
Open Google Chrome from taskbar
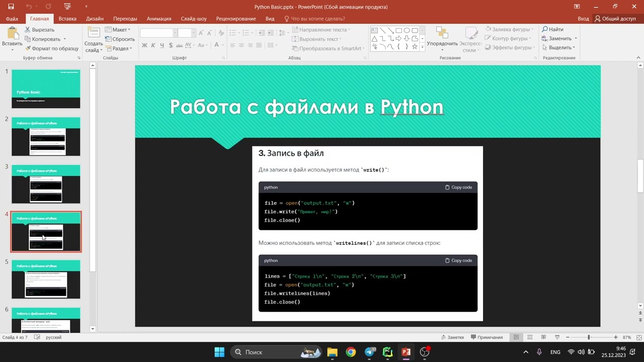351,352
